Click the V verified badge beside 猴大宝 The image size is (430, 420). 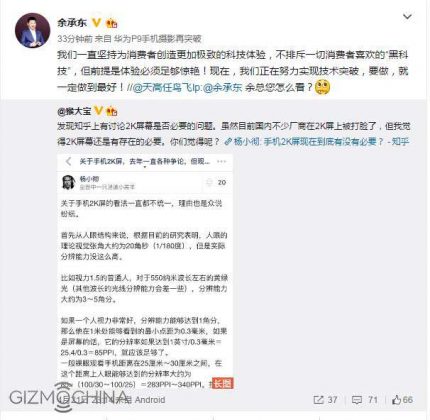tap(98, 110)
